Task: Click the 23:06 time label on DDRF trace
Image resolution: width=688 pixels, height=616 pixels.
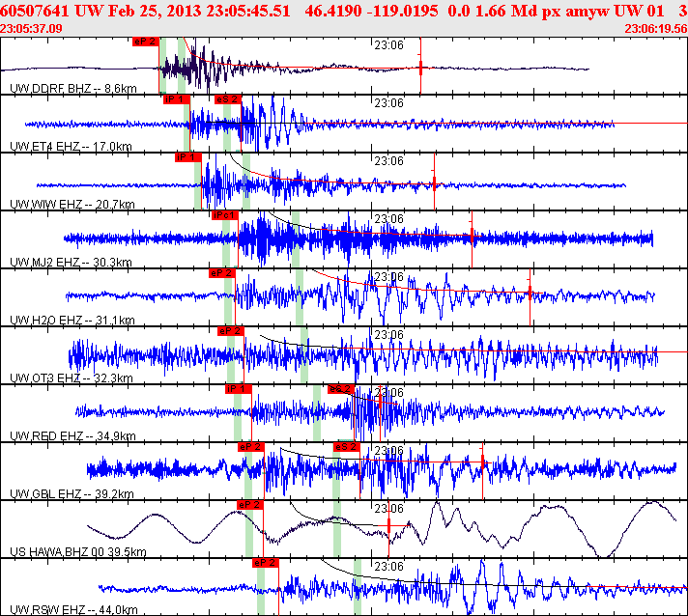Action: 388,45
